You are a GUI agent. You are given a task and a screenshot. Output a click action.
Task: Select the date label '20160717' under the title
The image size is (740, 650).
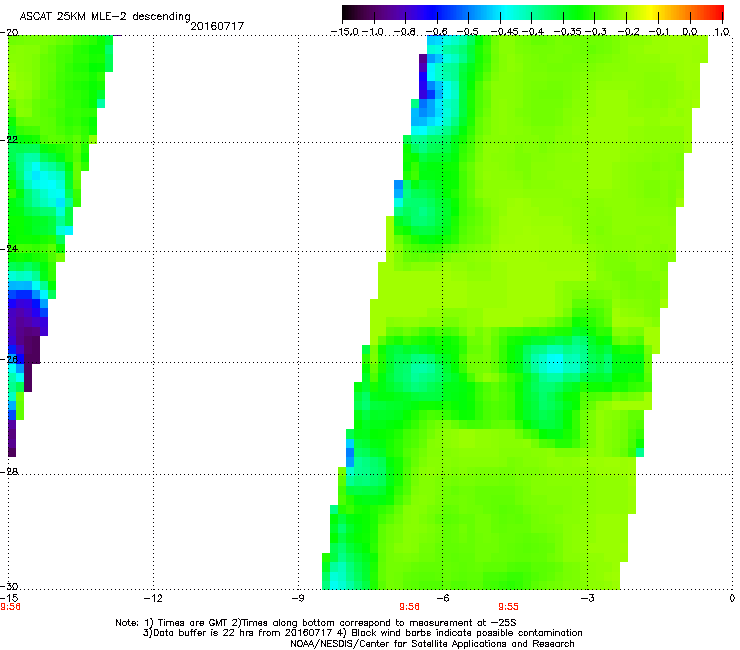[x=217, y=26]
